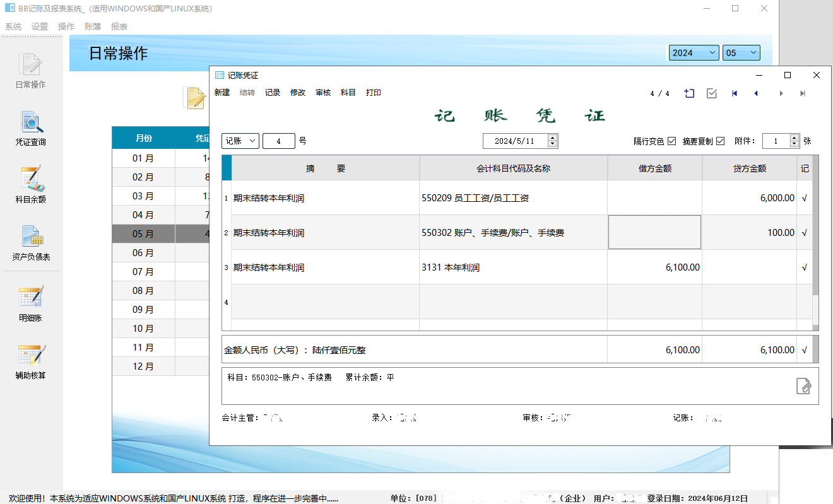833x504 pixels.
Task: Click the attachment paperclip note icon
Action: point(803,386)
